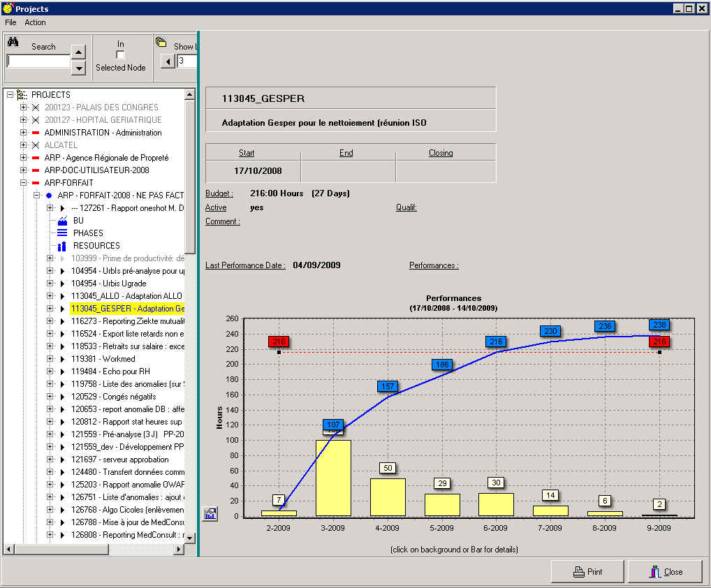Select the PHASES lines icon in tree
This screenshot has height=588, width=711.
(62, 233)
